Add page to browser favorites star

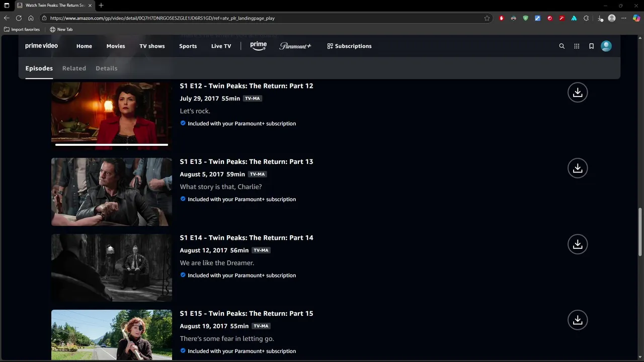(487, 18)
